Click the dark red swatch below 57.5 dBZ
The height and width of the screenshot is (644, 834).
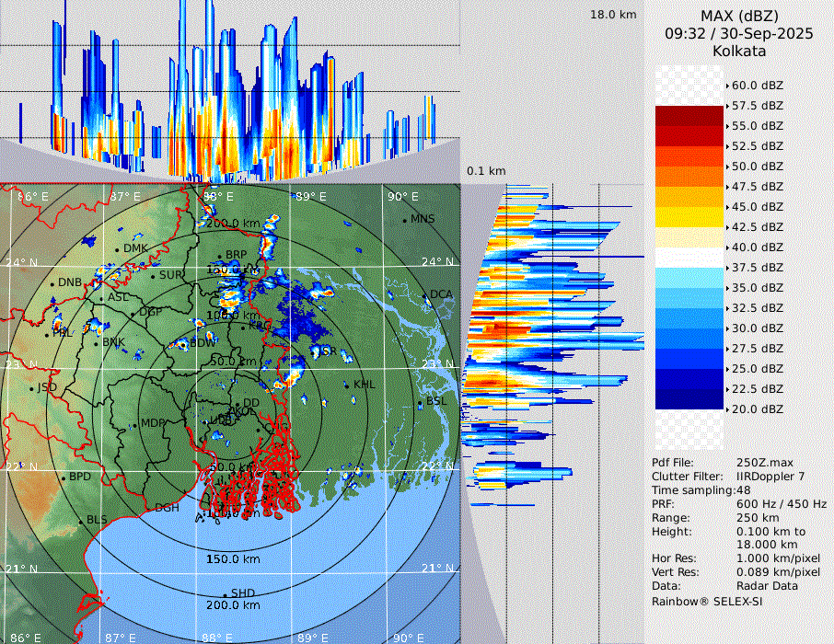(x=689, y=116)
